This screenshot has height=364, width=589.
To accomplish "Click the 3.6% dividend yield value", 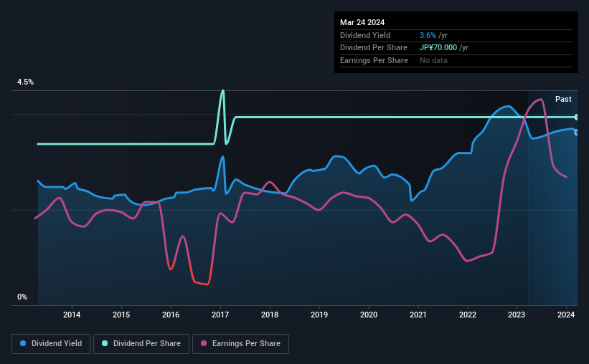I will [428, 35].
